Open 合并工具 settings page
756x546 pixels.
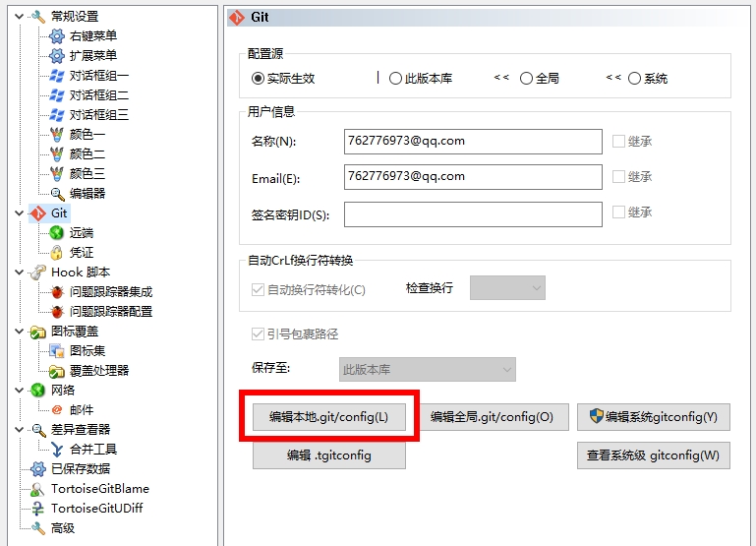(x=93, y=450)
